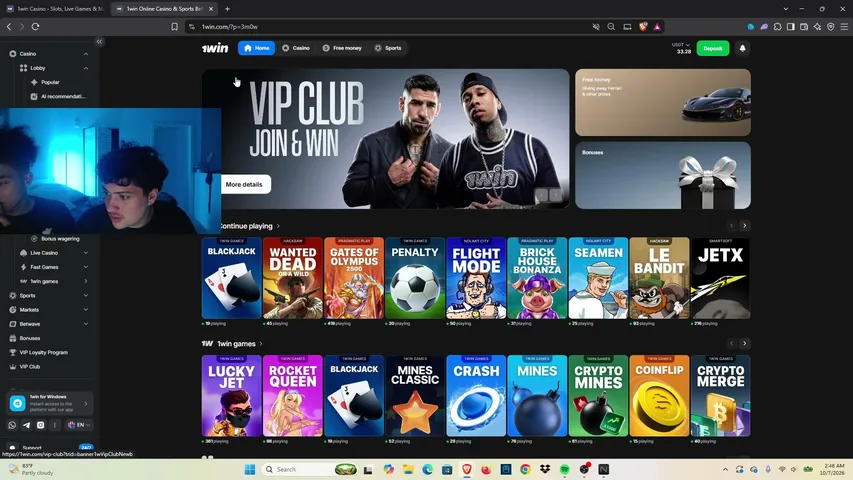Expand Fast Games in sidebar
Viewport: 853px width, 480px height.
coord(85,267)
